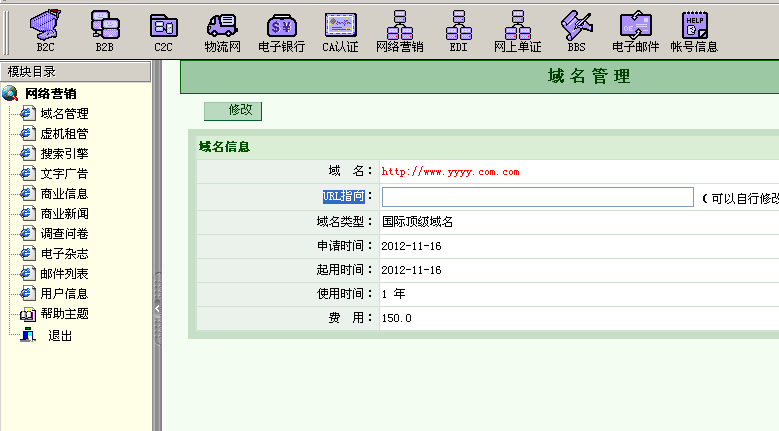Click the page icon beside 商业新闻
Image resolution: width=779 pixels, height=431 pixels.
(x=27, y=213)
